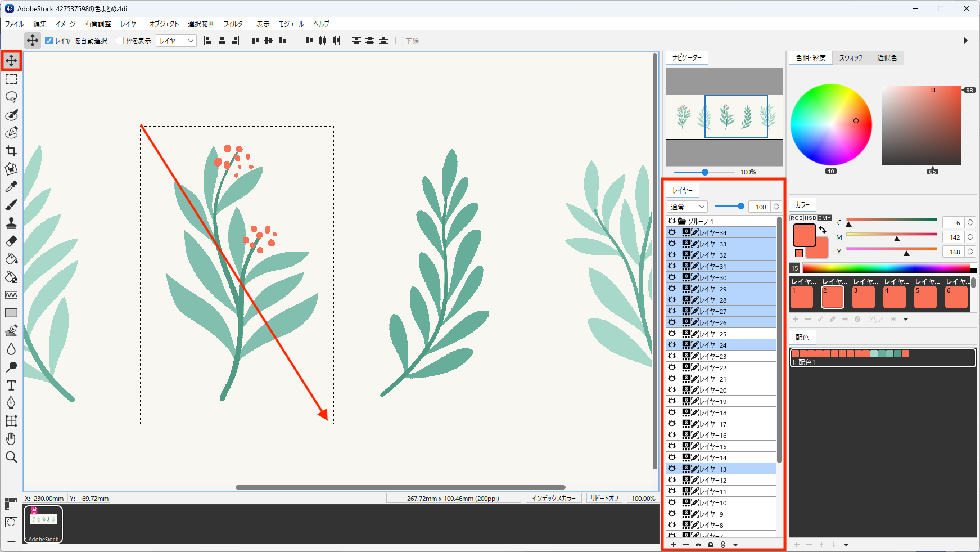Switch to the スウォッチ tab
The image size is (980, 552).
point(851,57)
